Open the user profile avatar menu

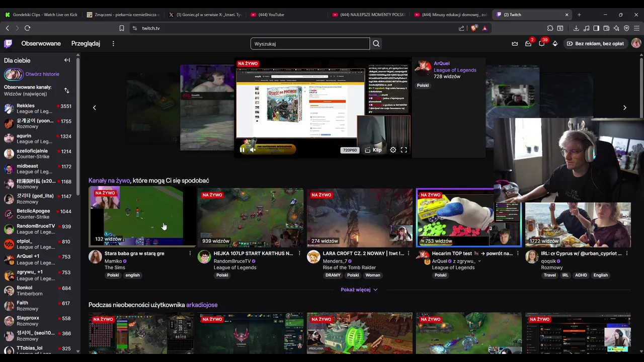pyautogui.click(x=636, y=44)
